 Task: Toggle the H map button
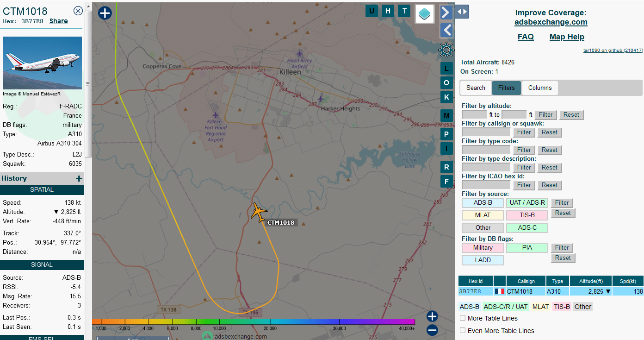click(x=388, y=11)
